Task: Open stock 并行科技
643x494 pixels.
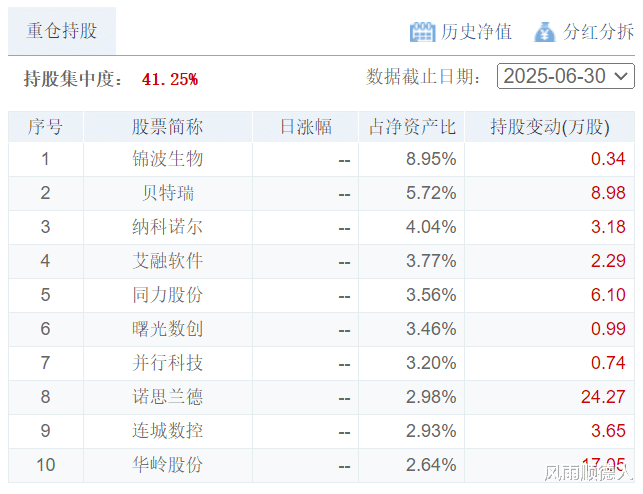Action: (168, 363)
